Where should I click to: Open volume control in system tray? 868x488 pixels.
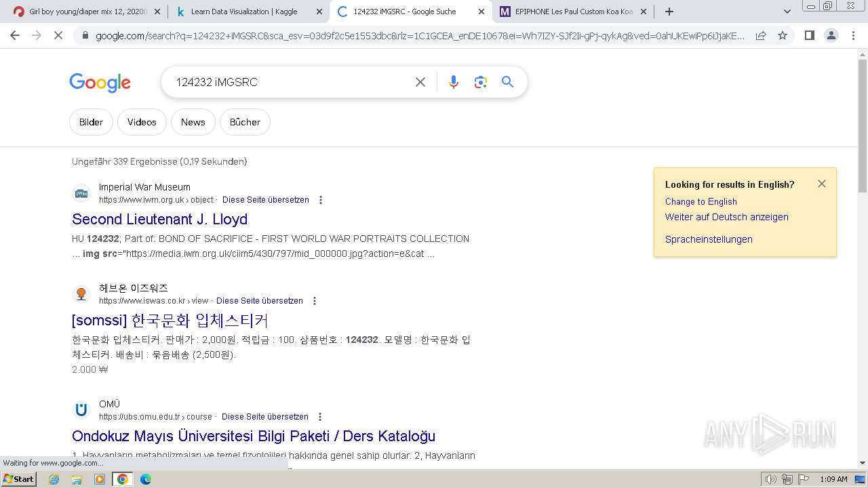pos(771,479)
